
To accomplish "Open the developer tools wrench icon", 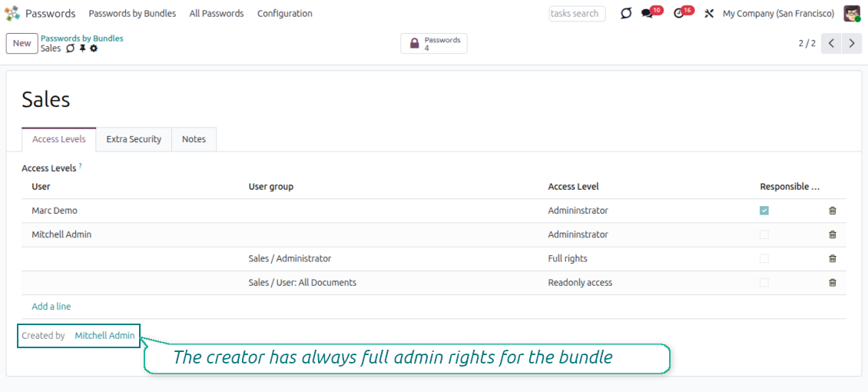I will pos(709,14).
